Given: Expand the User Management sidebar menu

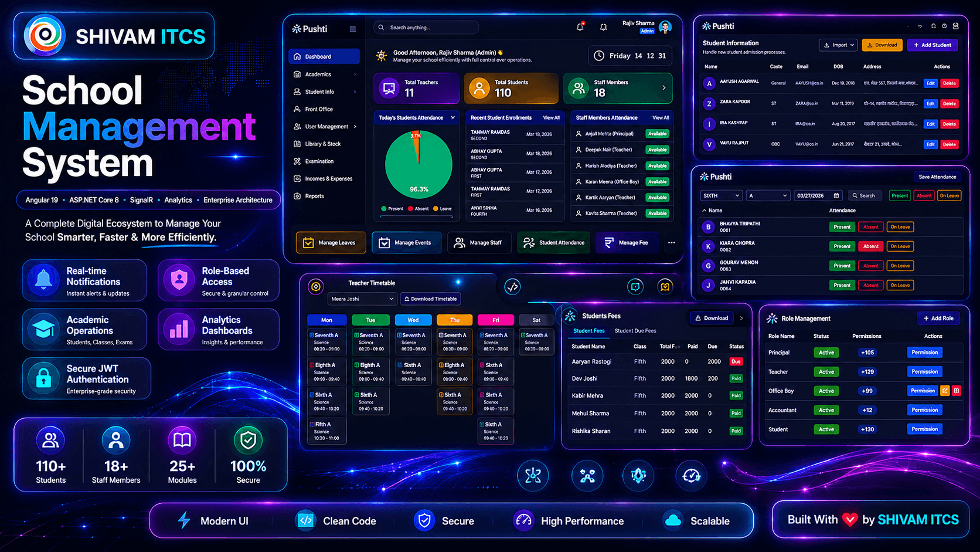Looking at the screenshot, I should click(324, 127).
